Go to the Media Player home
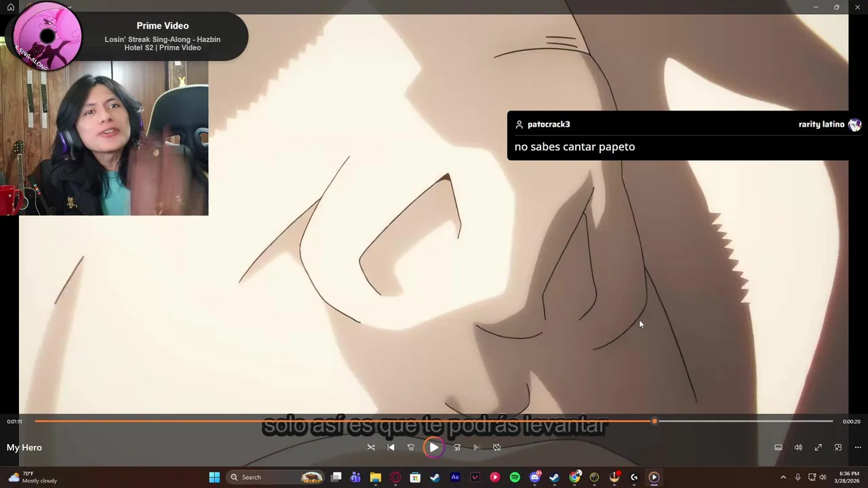 (x=11, y=7)
